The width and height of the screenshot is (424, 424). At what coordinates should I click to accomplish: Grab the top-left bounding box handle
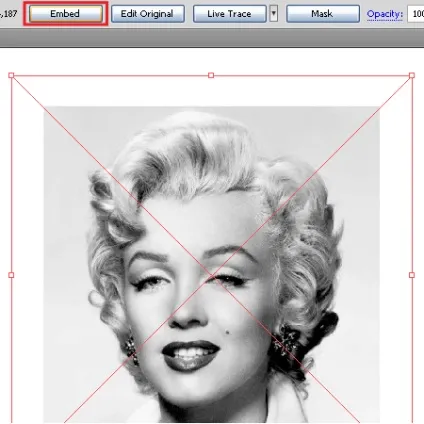[11, 75]
